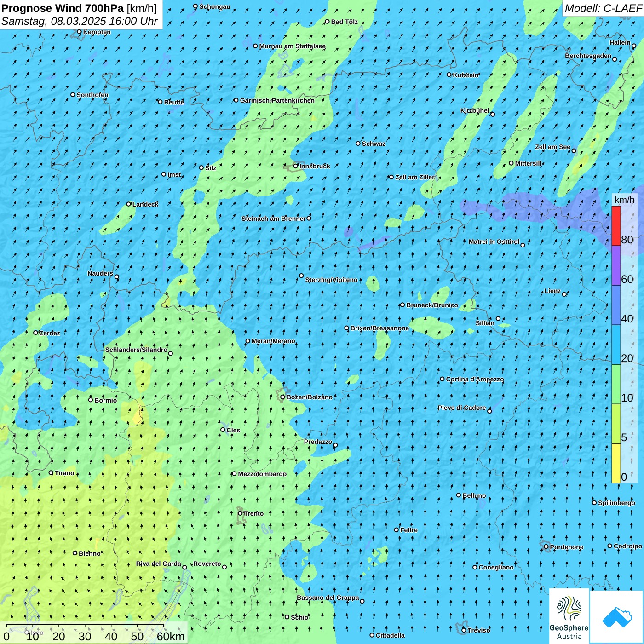644x644 pixels.
Task: Click the 'Riva del Garda' label
Action: pyautogui.click(x=158, y=563)
